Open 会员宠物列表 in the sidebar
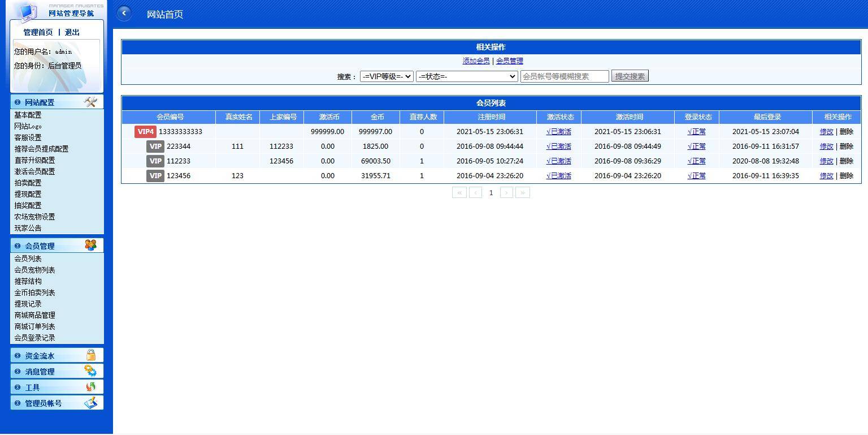868x435 pixels. (x=34, y=270)
